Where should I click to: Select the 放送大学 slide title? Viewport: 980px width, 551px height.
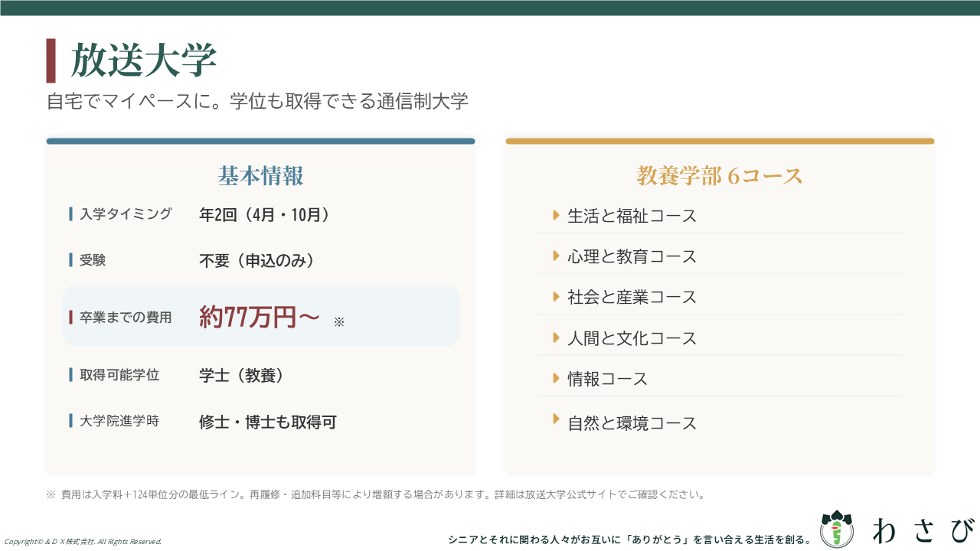point(144,60)
